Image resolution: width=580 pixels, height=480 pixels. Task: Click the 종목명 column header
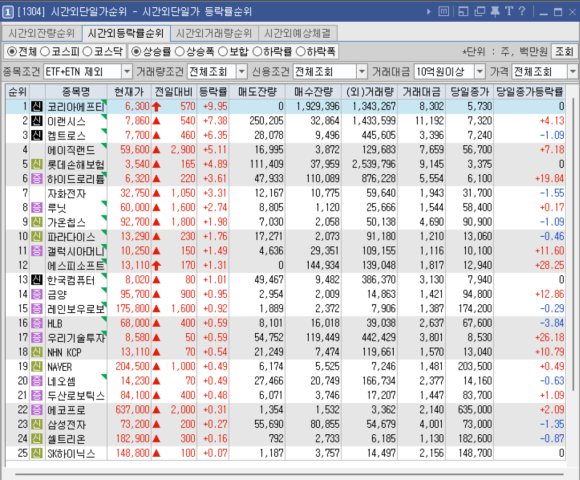(x=76, y=92)
